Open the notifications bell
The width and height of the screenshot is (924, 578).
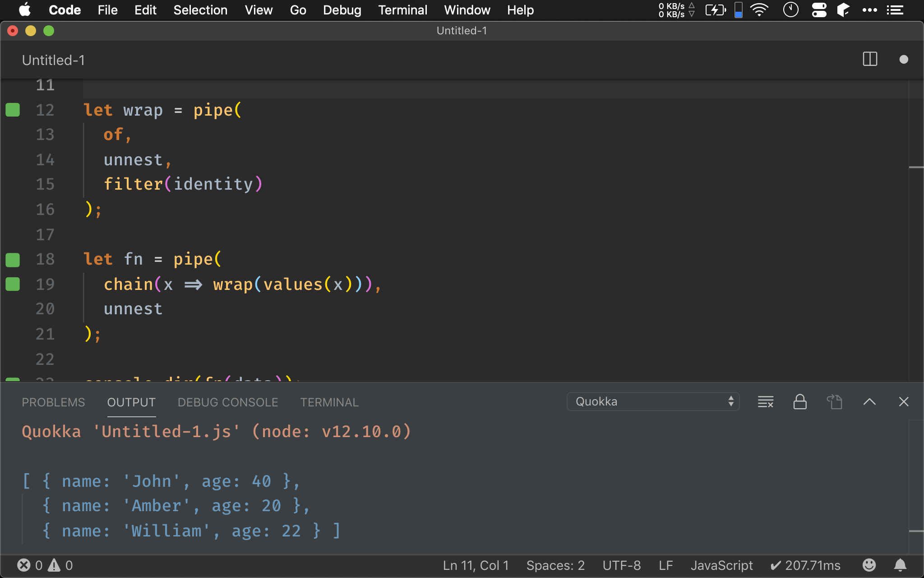point(900,565)
